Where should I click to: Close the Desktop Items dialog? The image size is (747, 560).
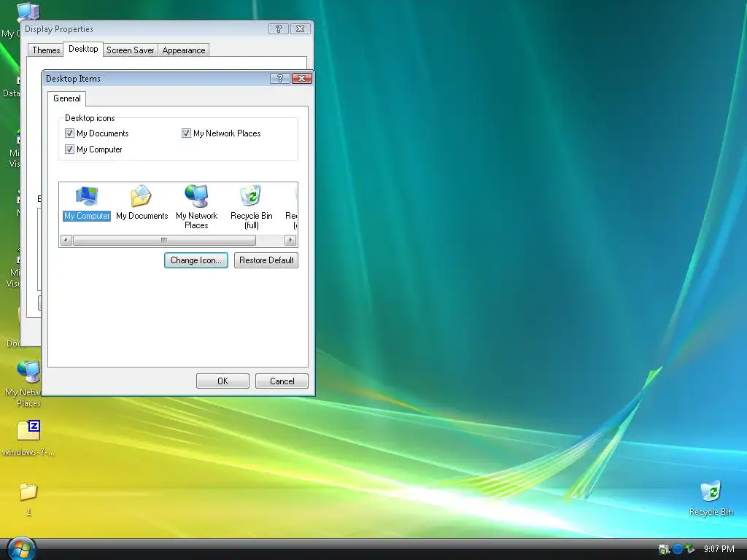301,78
